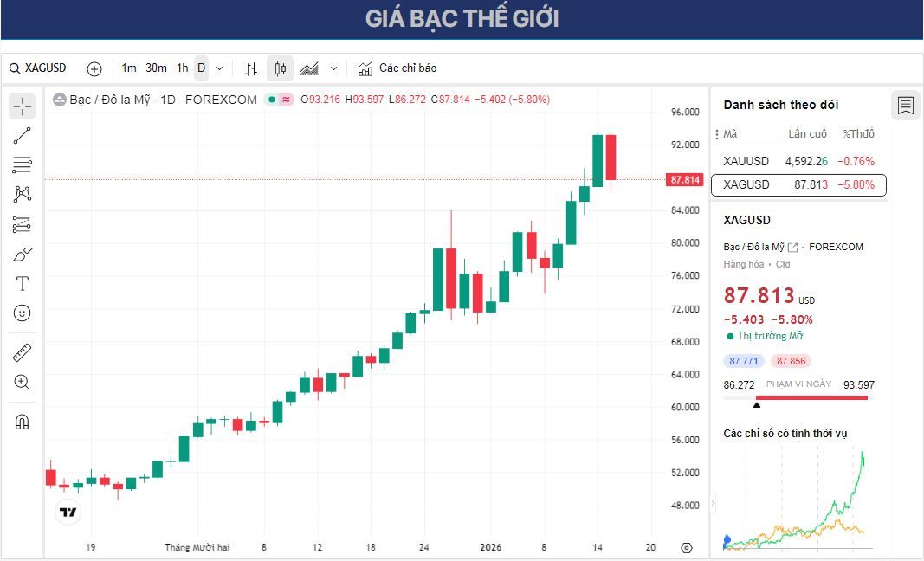The width and height of the screenshot is (924, 561).
Task: Select the ruler measure tool
Action: [x=22, y=352]
